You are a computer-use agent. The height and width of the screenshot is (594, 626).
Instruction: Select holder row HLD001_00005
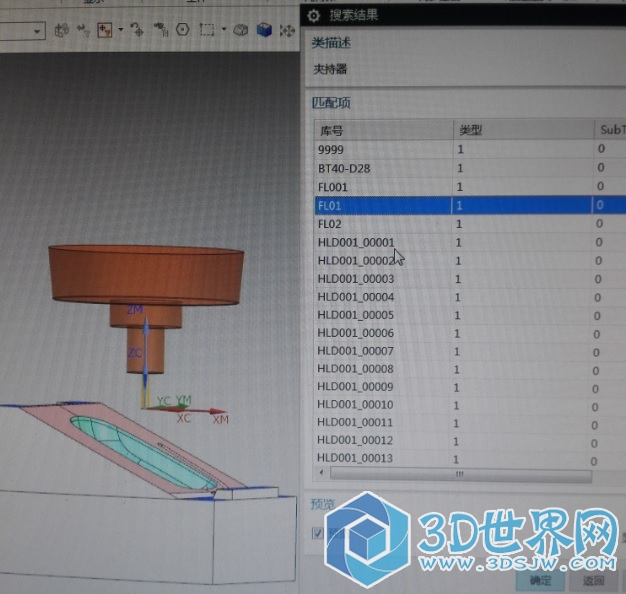[470, 315]
